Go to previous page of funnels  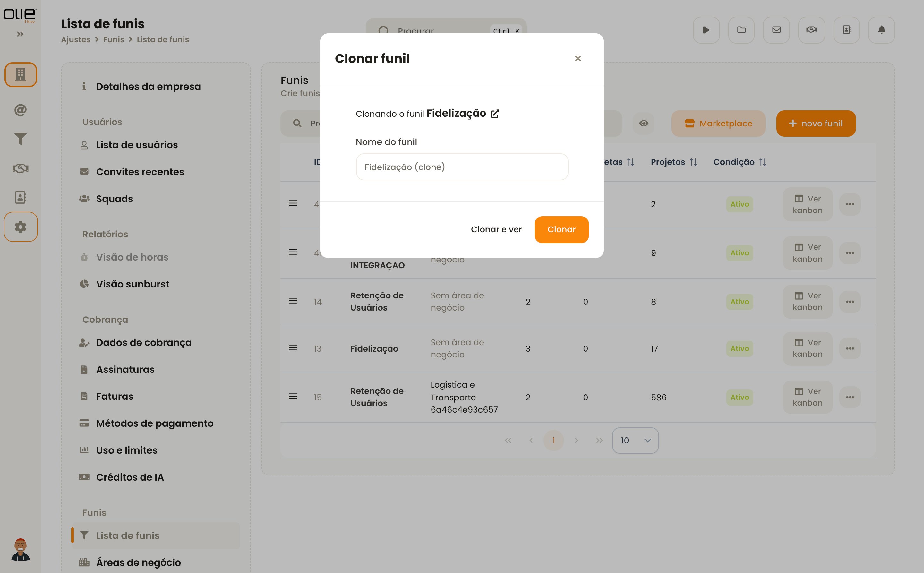coord(531,440)
